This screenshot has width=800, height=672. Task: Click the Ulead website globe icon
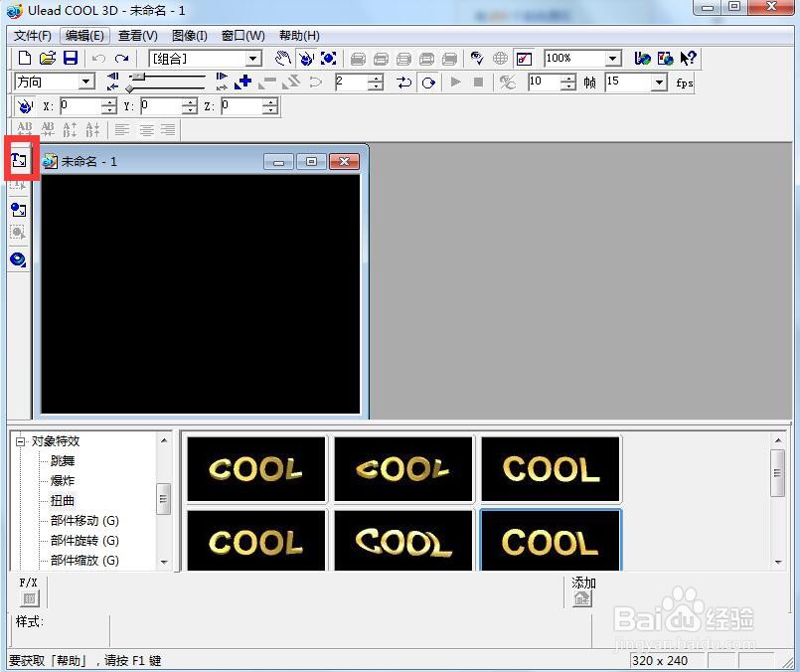coord(642,59)
